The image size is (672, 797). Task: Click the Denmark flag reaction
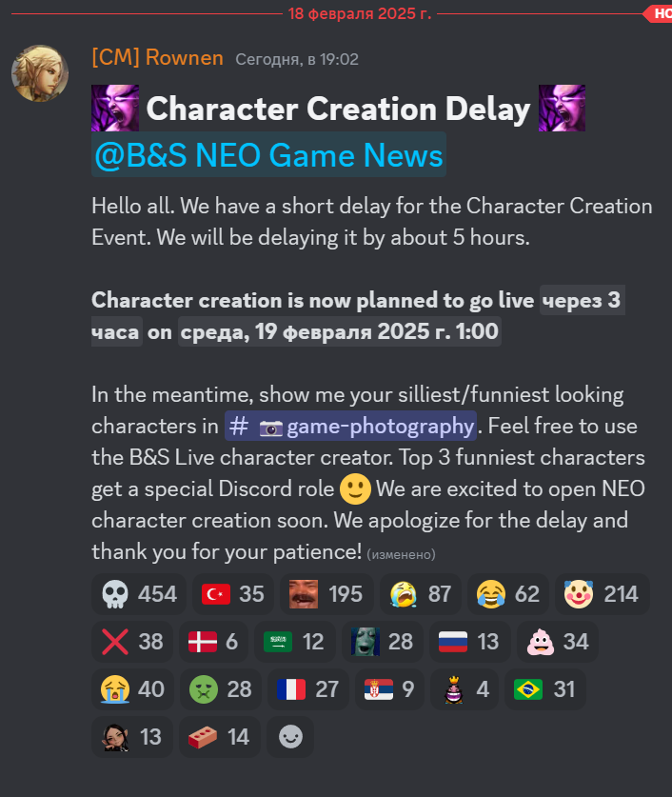click(213, 642)
